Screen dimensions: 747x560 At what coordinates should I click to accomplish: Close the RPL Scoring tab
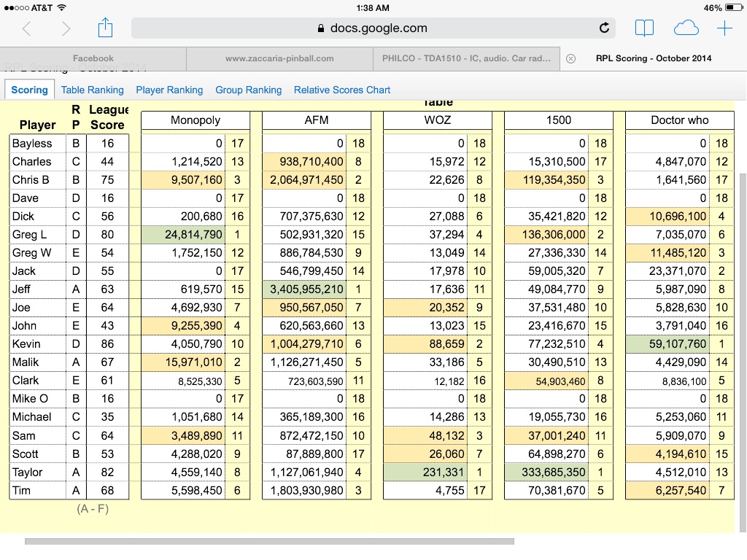[571, 58]
